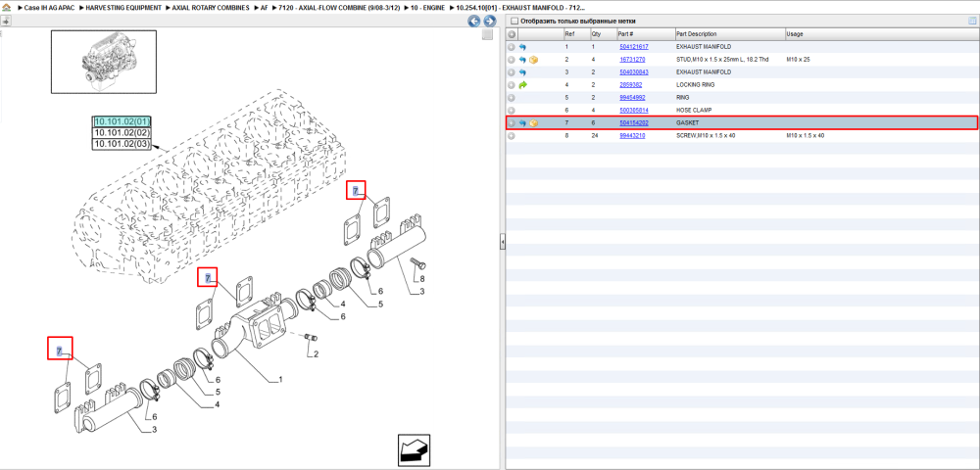Image resolution: width=980 pixels, height=470 pixels.
Task: Click the green arrow icon on LOCKING RING row
Action: click(522, 85)
